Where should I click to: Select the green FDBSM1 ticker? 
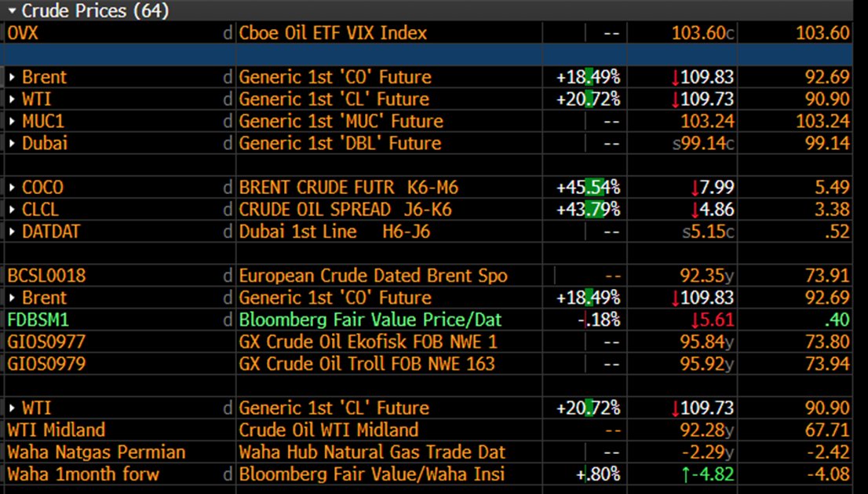pos(38,320)
